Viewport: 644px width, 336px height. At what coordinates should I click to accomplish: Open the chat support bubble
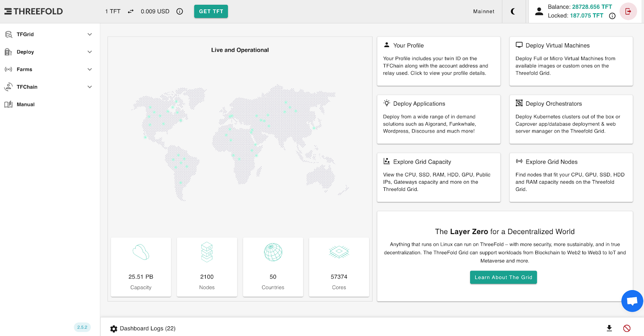coord(632,301)
